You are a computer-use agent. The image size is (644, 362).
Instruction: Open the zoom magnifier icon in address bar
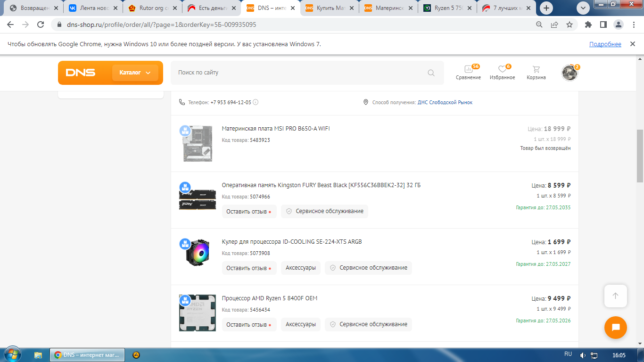point(539,25)
